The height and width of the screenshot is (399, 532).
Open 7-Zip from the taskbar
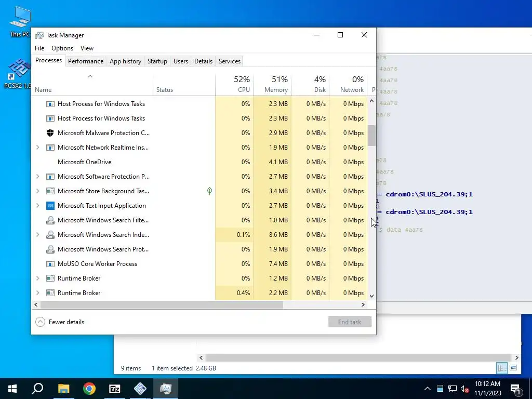point(115,389)
